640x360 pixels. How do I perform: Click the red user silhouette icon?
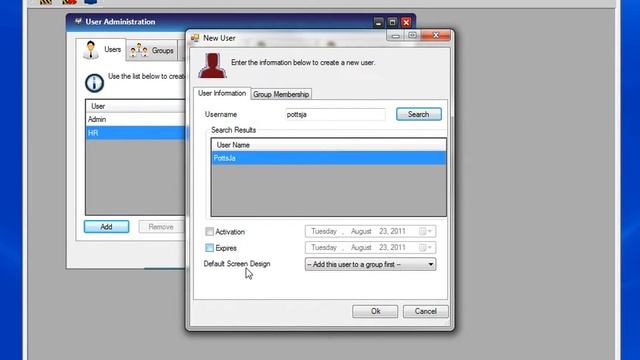coord(212,65)
